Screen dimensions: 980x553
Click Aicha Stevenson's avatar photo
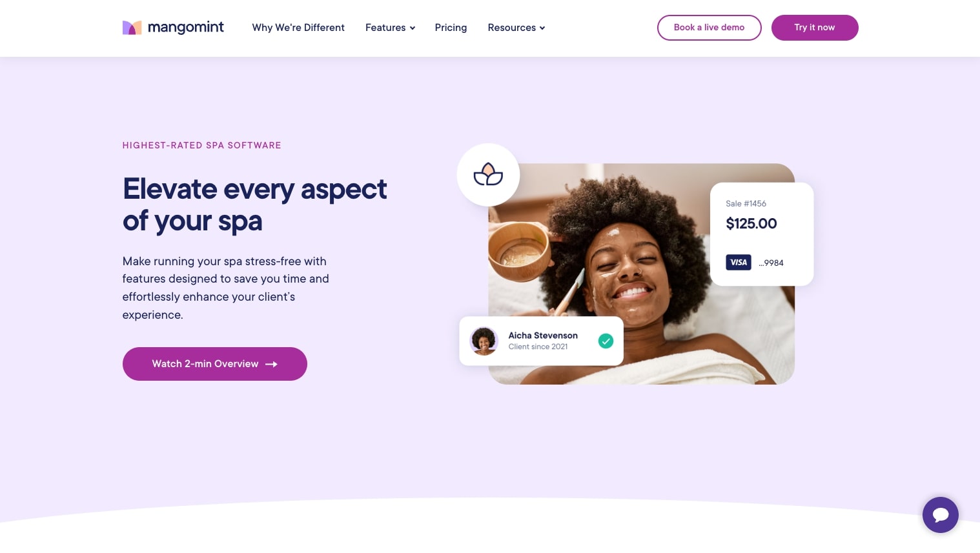tap(484, 341)
